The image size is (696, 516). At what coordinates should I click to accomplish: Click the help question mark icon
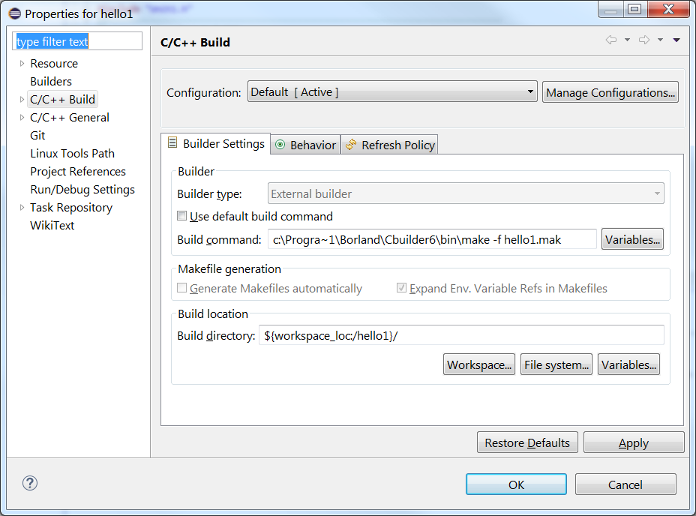coord(30,483)
